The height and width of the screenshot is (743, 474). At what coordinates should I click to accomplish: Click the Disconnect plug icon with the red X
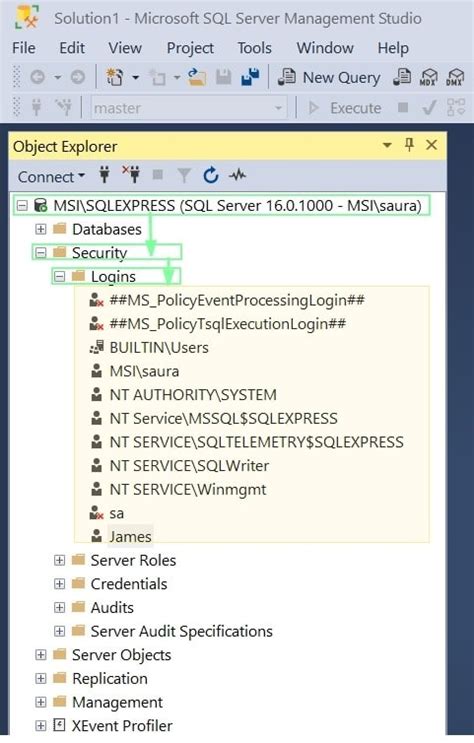coord(131,175)
